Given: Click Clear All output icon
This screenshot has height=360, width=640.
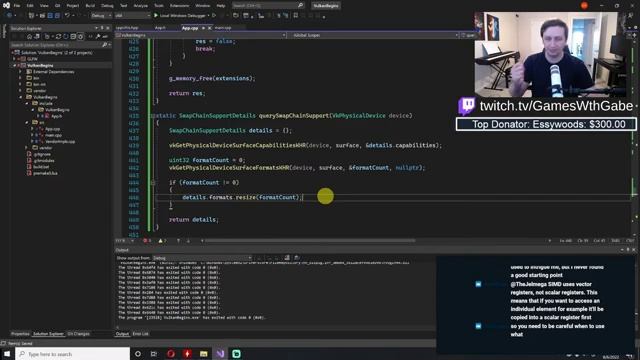Looking at the screenshot, I should tap(287, 258).
